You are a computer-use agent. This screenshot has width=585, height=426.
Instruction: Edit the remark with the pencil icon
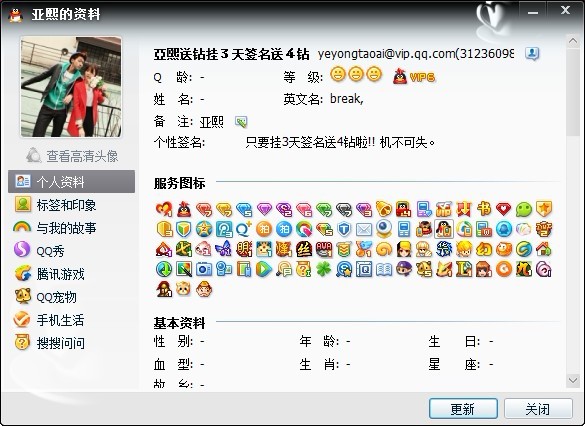tap(241, 122)
